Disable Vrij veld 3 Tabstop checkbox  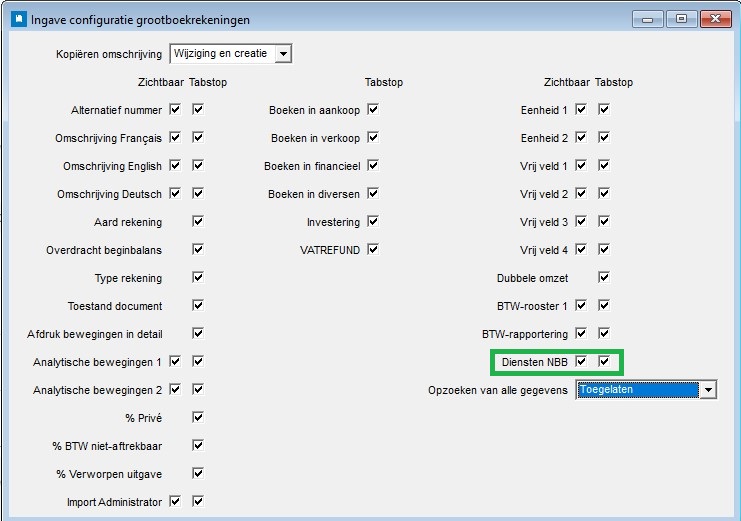click(x=604, y=221)
